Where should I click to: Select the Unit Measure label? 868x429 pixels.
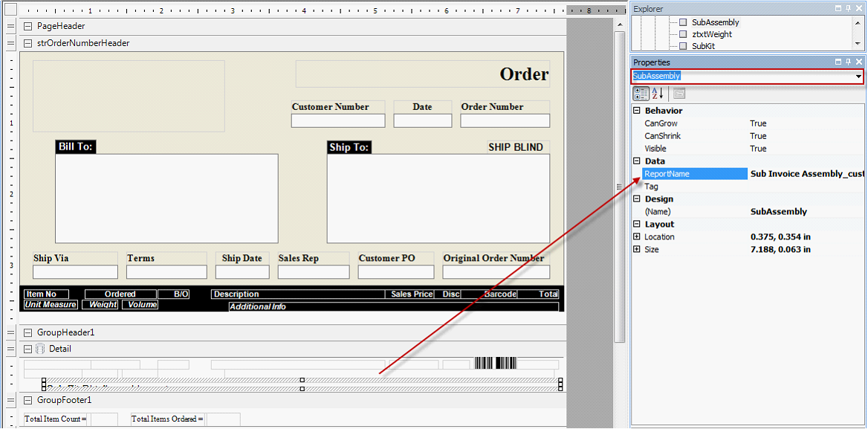(51, 304)
